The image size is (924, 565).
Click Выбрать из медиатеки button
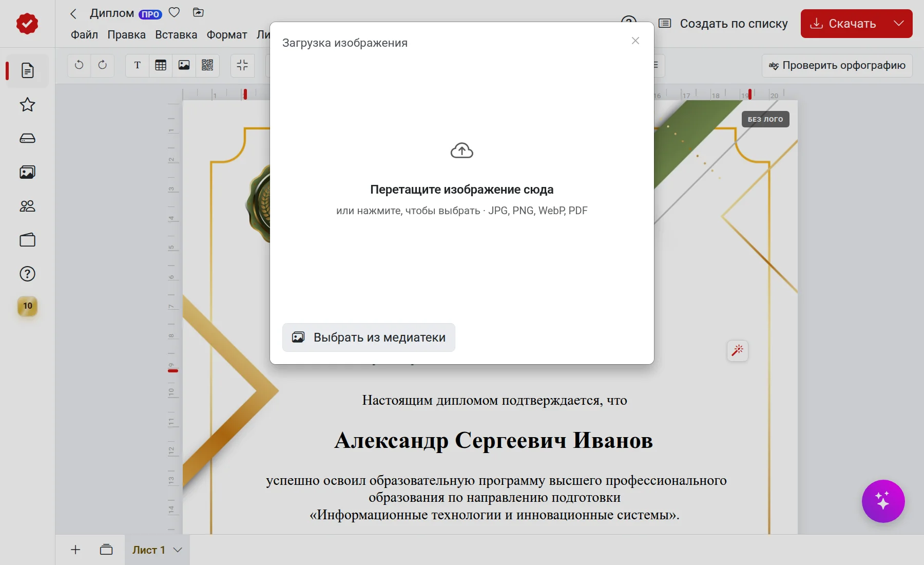[369, 337]
